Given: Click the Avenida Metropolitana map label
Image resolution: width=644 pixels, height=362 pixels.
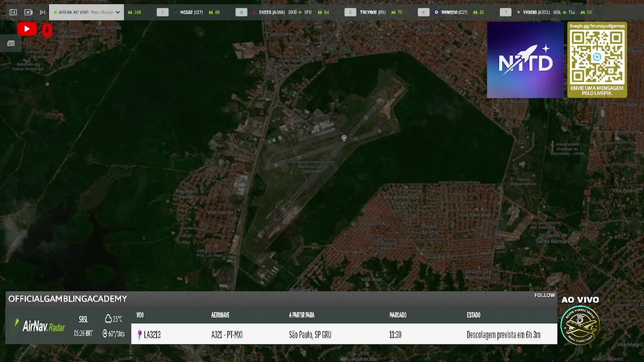Looking at the screenshot, I should tap(459, 182).
